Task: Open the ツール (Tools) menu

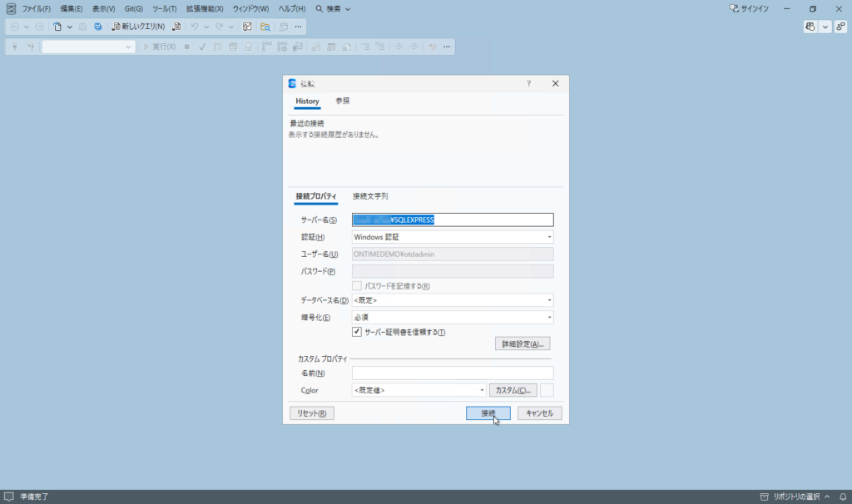Action: coord(164,8)
